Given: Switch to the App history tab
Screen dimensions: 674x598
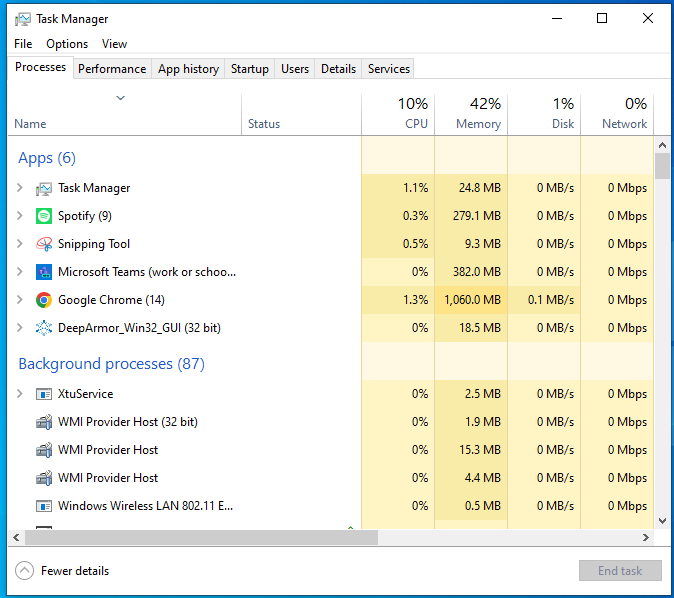Looking at the screenshot, I should pyautogui.click(x=188, y=69).
